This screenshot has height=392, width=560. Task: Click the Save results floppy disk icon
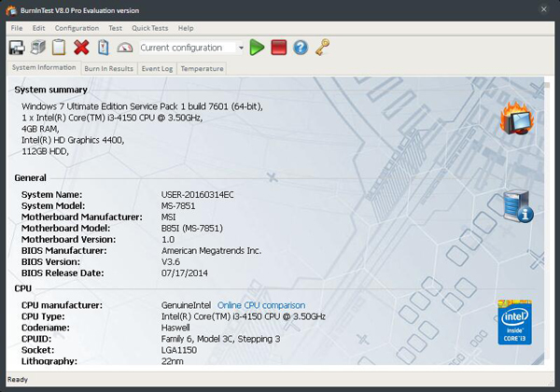17,48
